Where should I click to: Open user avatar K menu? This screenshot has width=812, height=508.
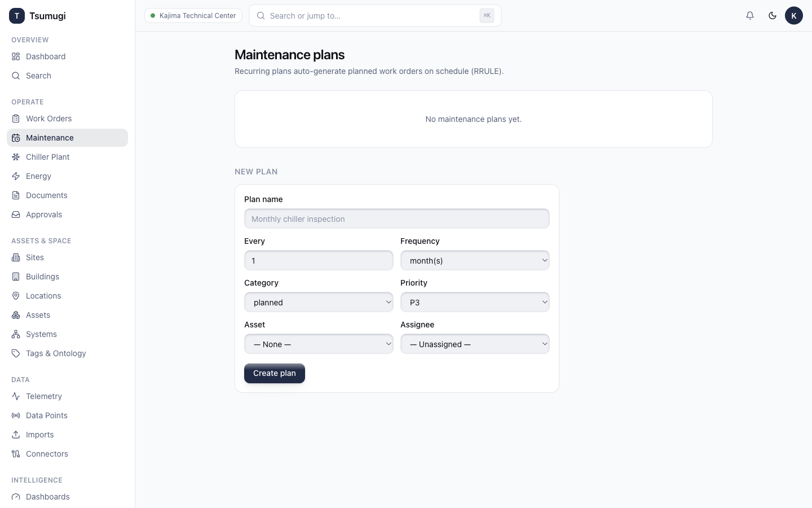[794, 16]
